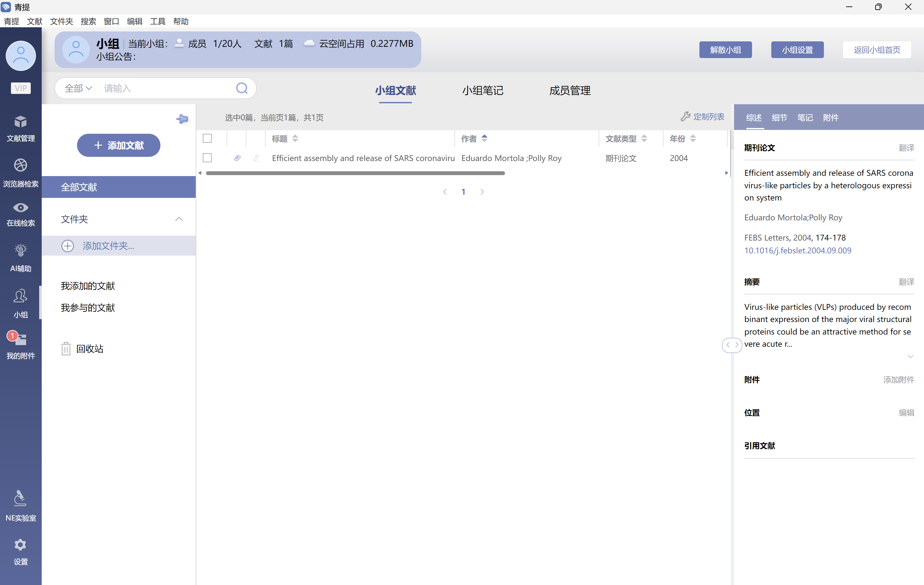The width and height of the screenshot is (924, 585).
Task: Open the 附件 tab in right panel
Action: (831, 117)
